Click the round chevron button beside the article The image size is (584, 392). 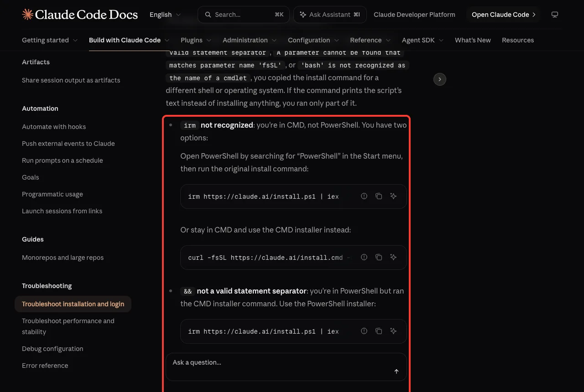pos(439,79)
